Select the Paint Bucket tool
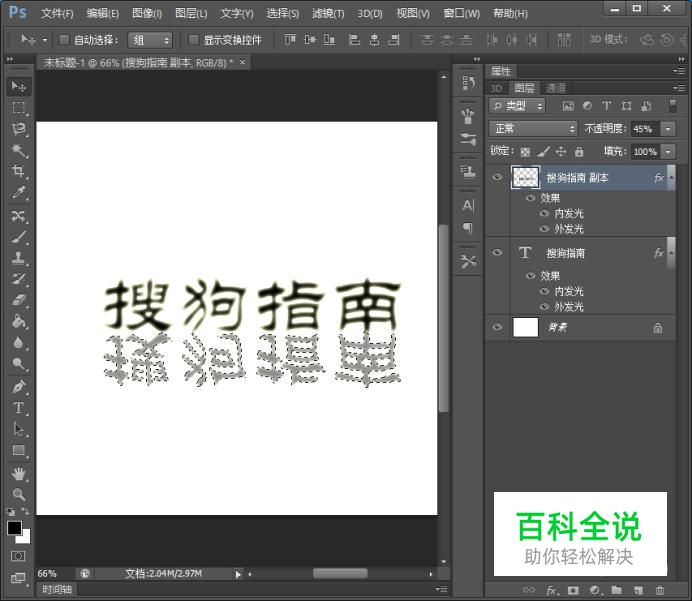Screen dimensions: 692x601 tap(18, 321)
